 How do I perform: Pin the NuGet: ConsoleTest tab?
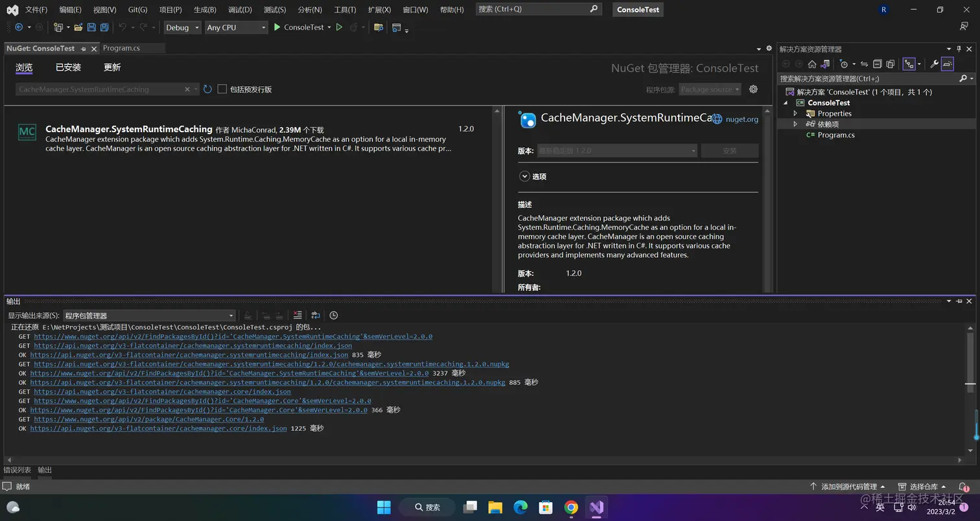83,49
